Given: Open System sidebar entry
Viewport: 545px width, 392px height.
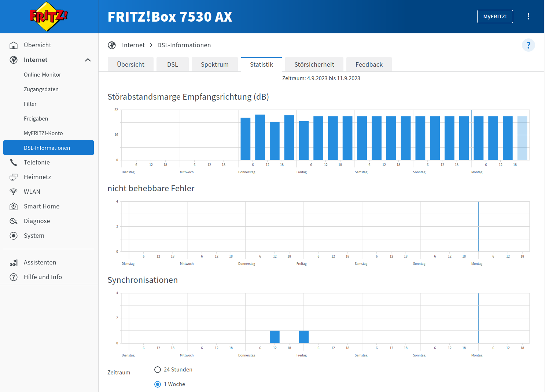Looking at the screenshot, I should [x=48, y=236].
